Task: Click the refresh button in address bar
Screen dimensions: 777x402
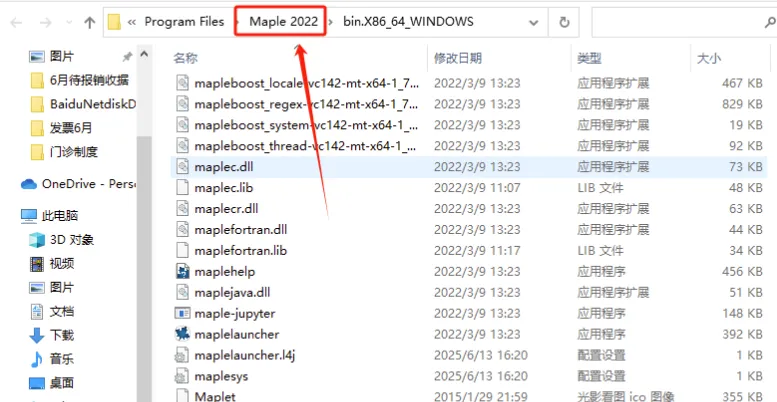Action: [x=564, y=22]
